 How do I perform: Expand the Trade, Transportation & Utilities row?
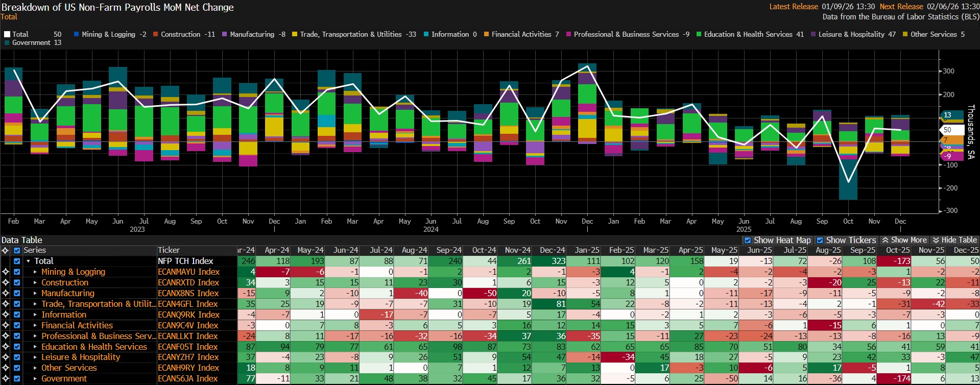[x=35, y=304]
